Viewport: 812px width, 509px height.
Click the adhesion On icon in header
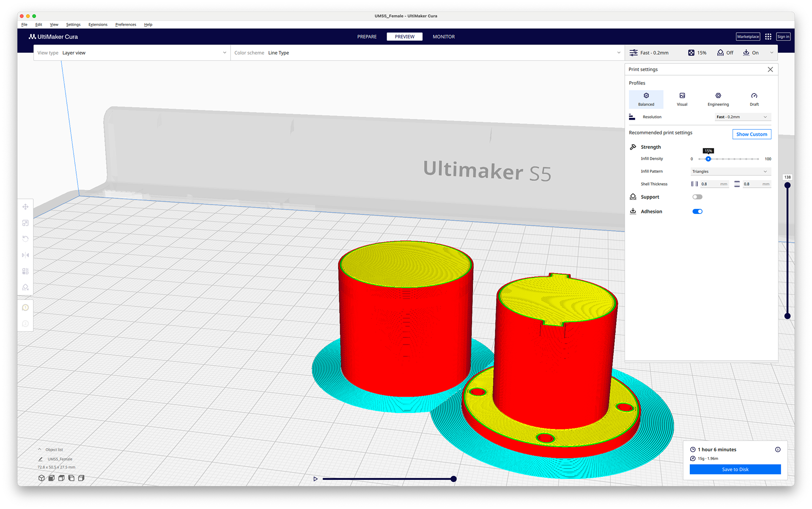(746, 53)
